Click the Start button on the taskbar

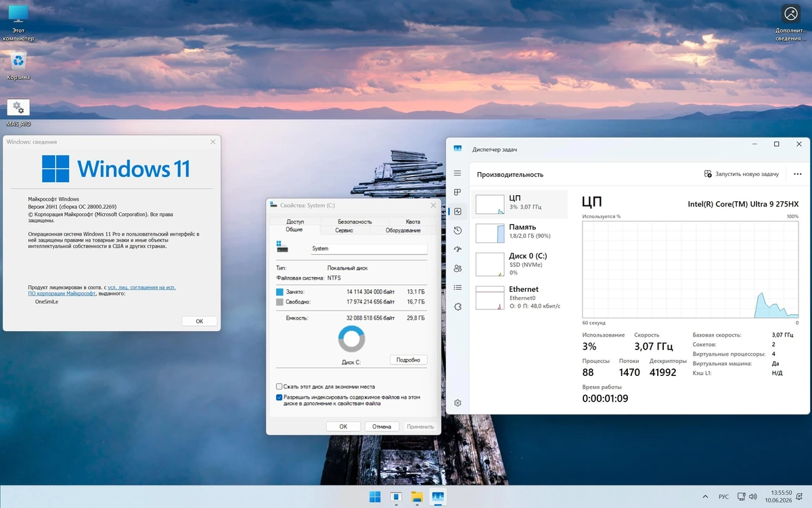pyautogui.click(x=375, y=497)
